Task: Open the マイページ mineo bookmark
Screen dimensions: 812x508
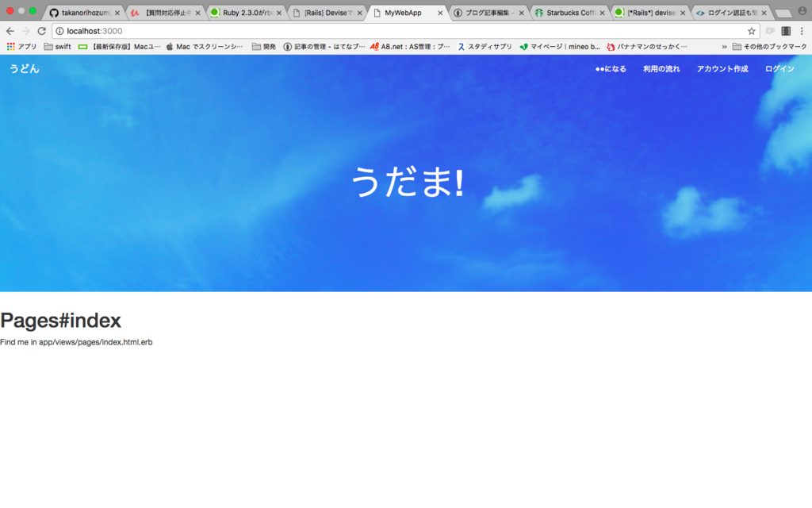Action: click(560, 47)
